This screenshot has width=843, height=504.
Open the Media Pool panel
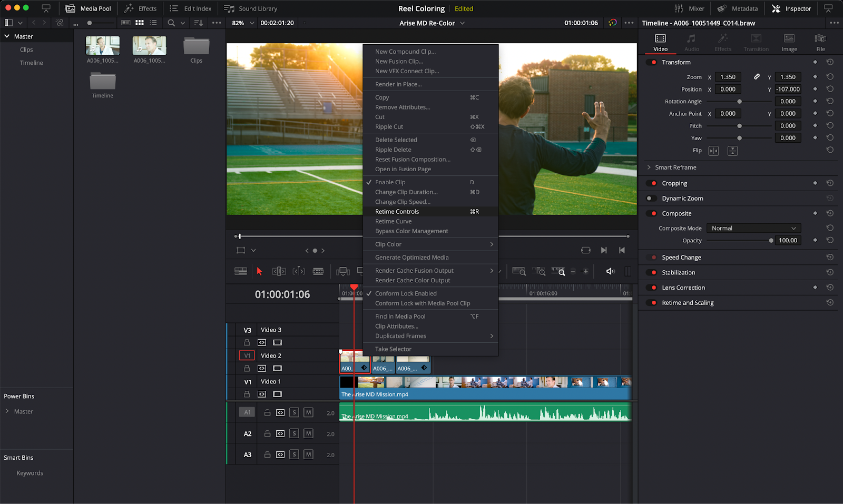[88, 8]
